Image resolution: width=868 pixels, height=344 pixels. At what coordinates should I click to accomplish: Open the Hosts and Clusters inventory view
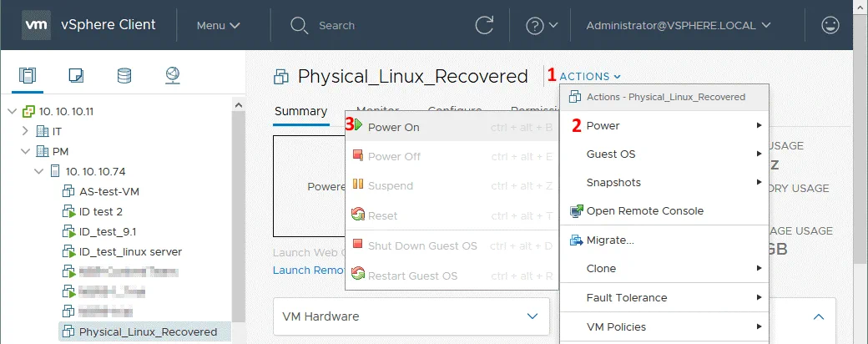(x=28, y=76)
